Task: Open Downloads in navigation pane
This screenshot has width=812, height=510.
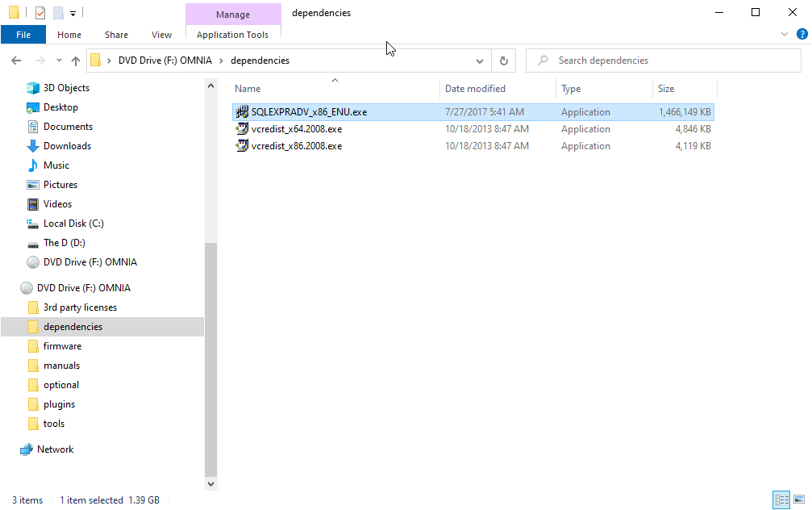Action: pos(67,146)
